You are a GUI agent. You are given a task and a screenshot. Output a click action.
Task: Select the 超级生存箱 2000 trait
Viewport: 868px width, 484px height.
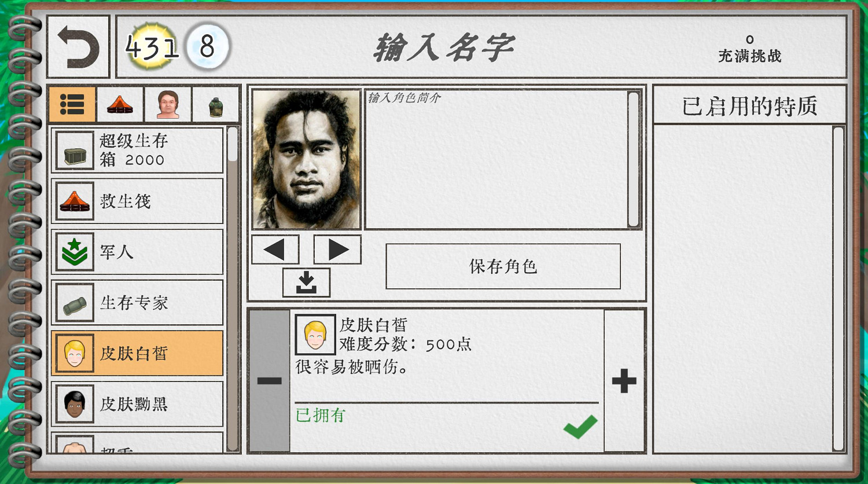click(137, 151)
